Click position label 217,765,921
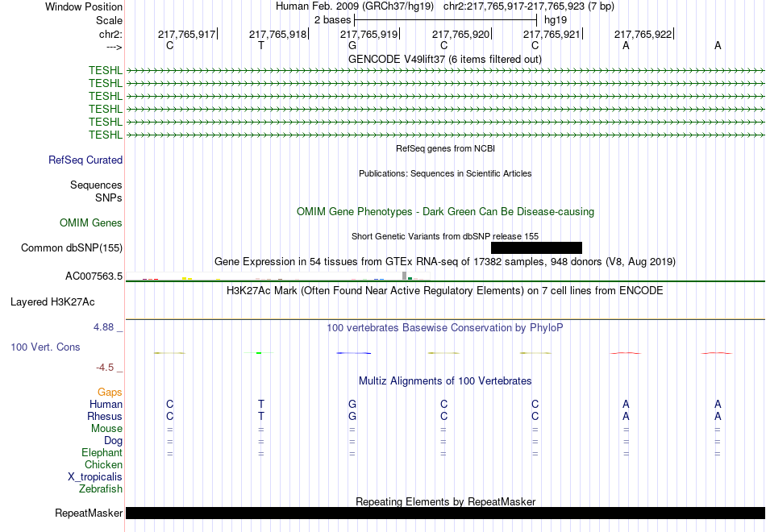Screen dimensions: 766x532 pyautogui.click(x=552, y=34)
